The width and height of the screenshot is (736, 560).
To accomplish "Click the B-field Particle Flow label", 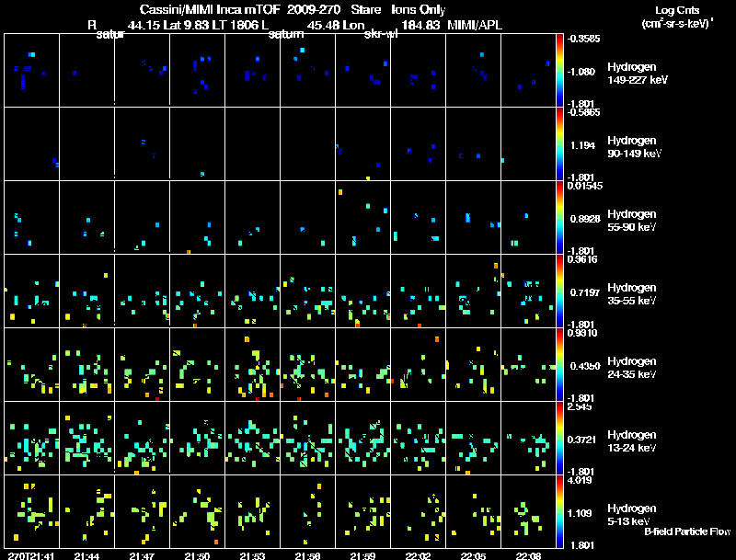I will (687, 531).
